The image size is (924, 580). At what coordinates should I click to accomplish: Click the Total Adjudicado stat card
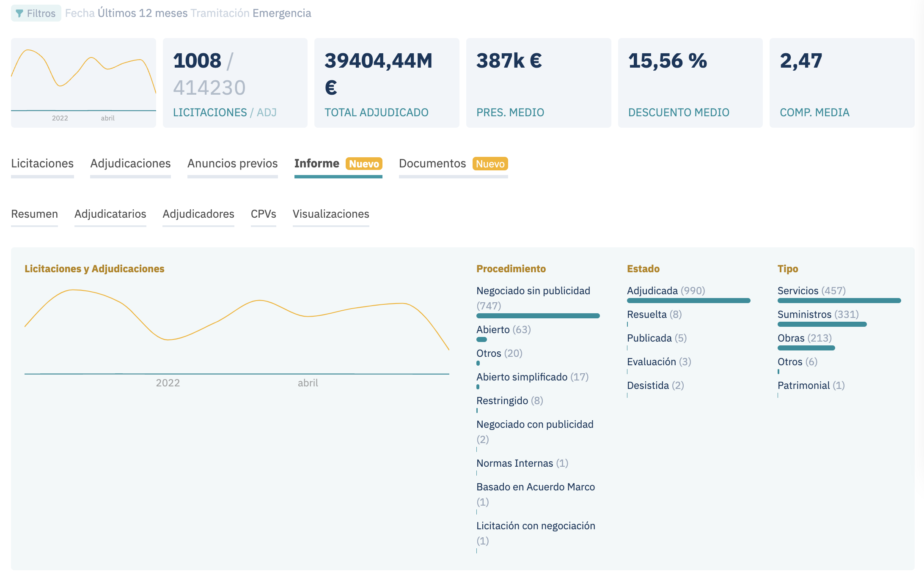click(387, 83)
